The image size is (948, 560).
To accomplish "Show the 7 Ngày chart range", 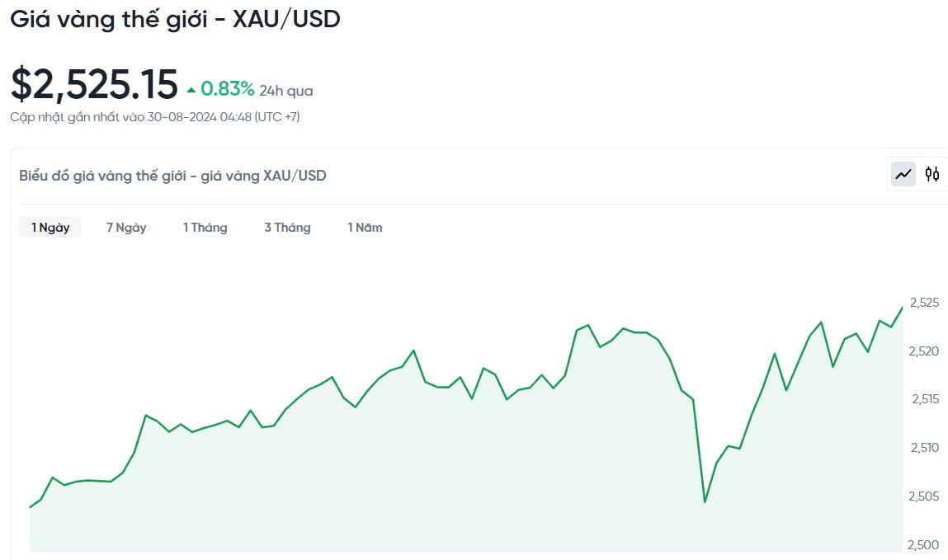I will pyautogui.click(x=126, y=228).
